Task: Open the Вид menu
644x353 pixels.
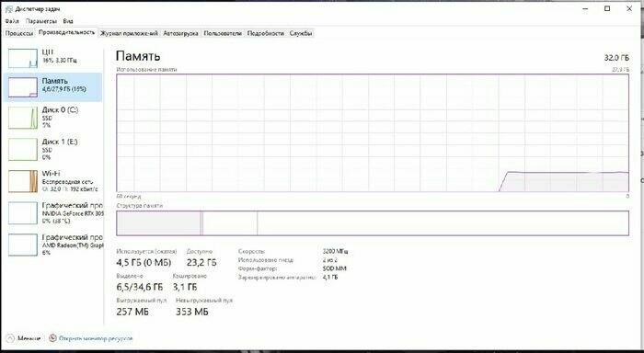Action: pos(68,21)
